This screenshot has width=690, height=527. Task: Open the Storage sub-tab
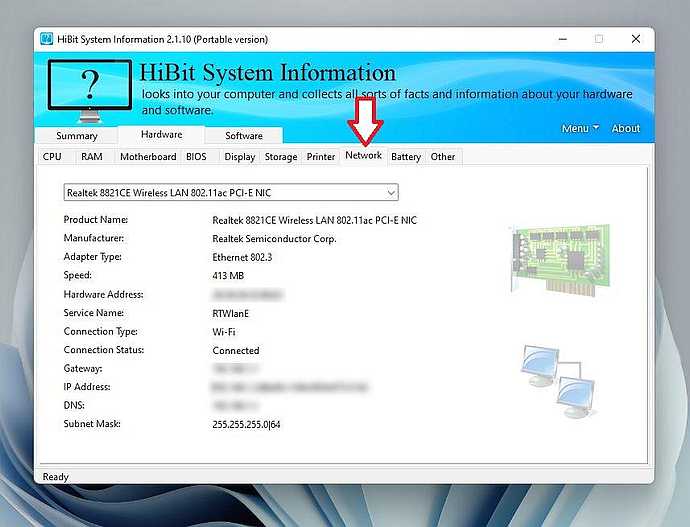tap(281, 157)
